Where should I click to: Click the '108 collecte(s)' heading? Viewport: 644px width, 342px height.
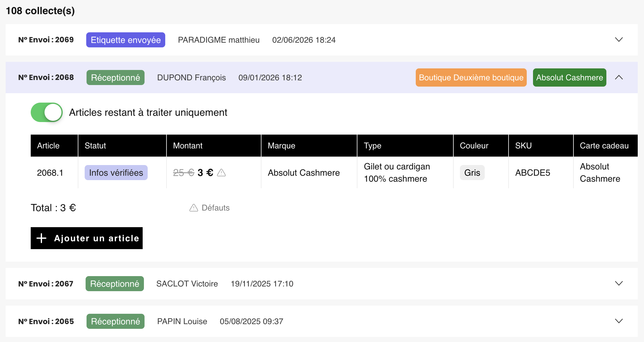coord(40,11)
